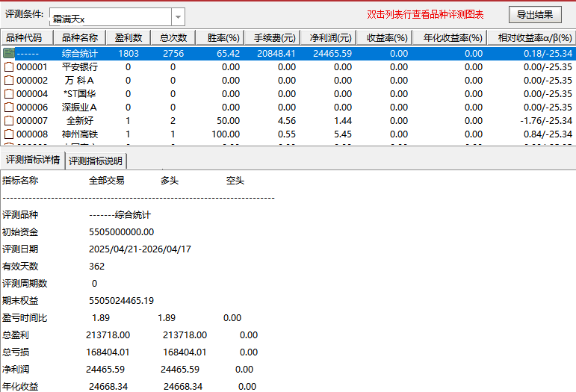Image resolution: width=576 pixels, height=392 pixels.
Task: Click code 000004 in the list
Action: 32,94
